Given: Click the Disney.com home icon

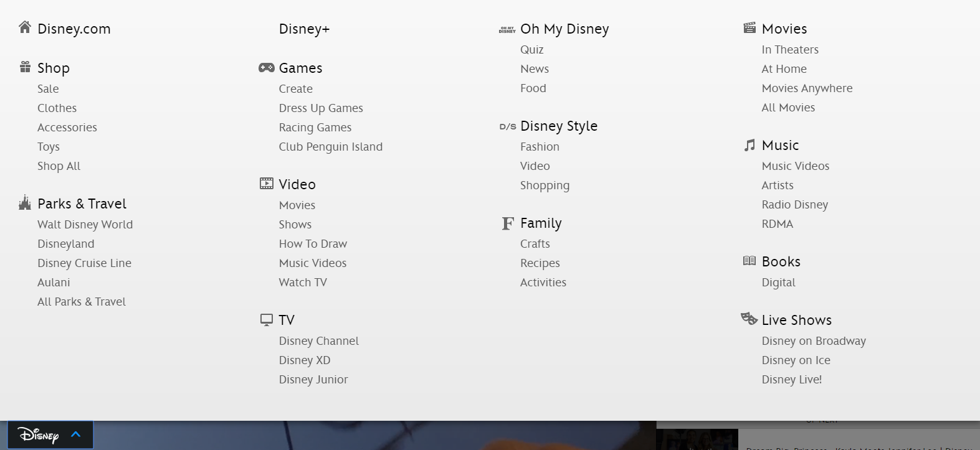Looking at the screenshot, I should point(25,27).
